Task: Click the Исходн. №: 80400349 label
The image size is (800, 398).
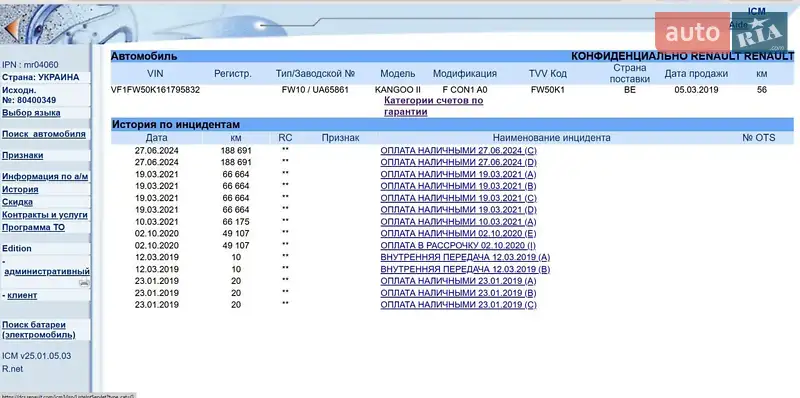Action: (29, 95)
